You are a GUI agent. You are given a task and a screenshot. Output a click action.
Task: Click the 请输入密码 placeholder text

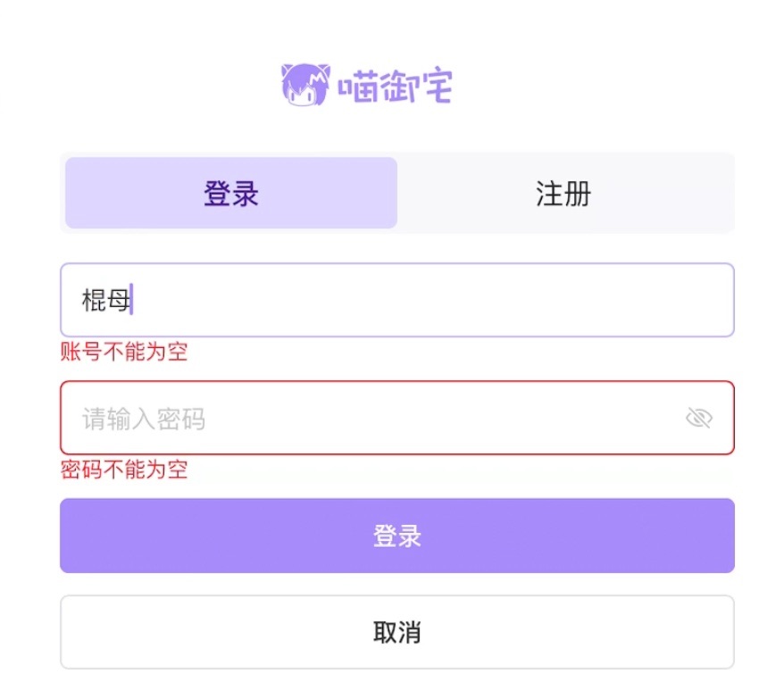click(x=144, y=419)
